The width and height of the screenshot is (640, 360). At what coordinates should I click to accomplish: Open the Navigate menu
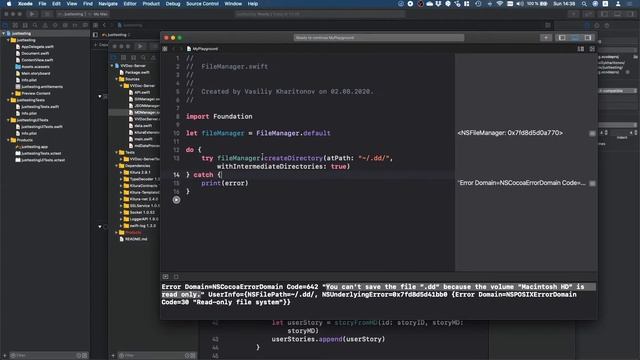(x=108, y=4)
